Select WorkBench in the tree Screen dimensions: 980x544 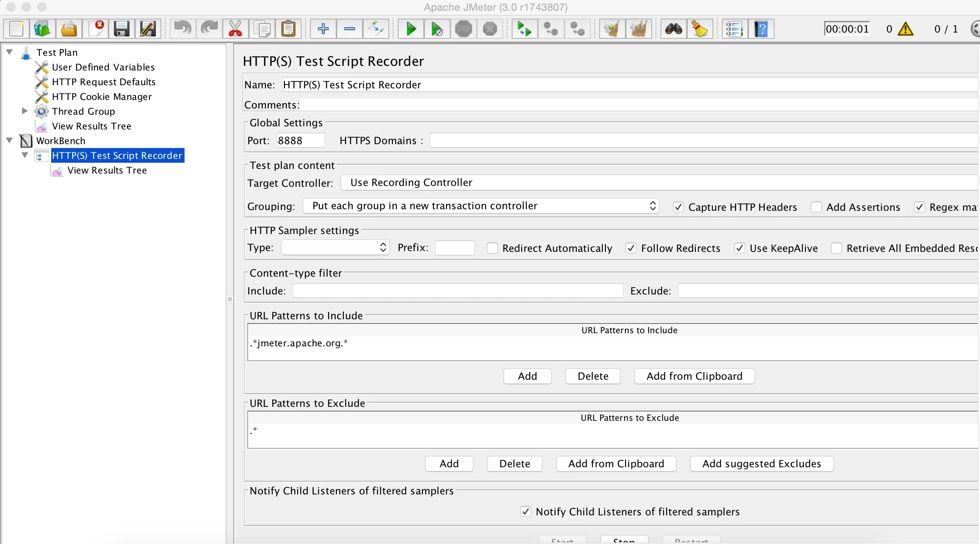pos(60,141)
